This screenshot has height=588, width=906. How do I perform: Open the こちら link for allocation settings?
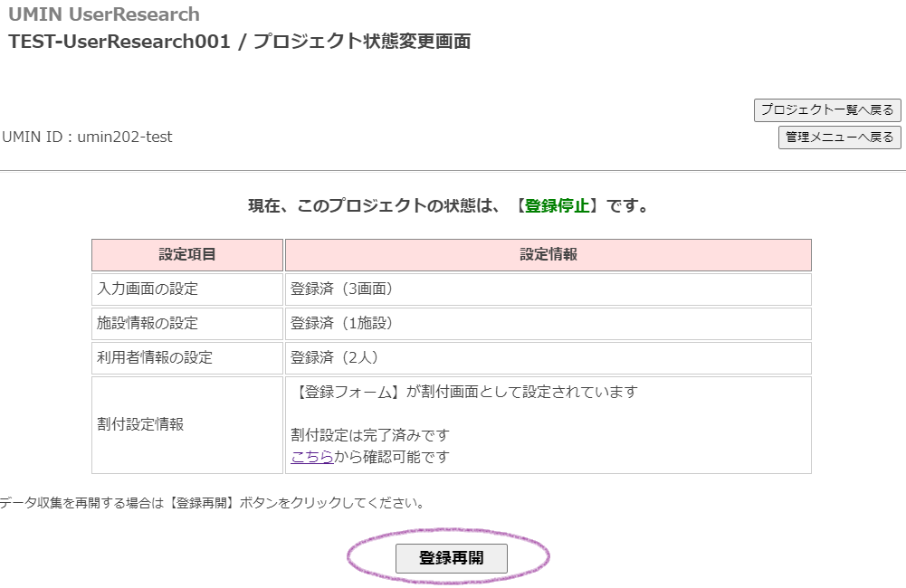click(311, 457)
